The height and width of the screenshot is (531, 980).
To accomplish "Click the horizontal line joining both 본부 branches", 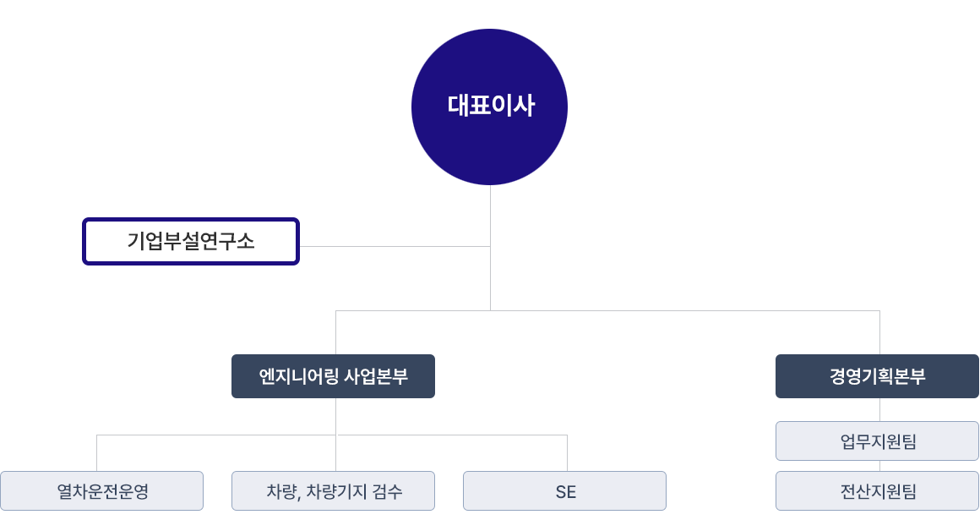I will click(x=608, y=310).
